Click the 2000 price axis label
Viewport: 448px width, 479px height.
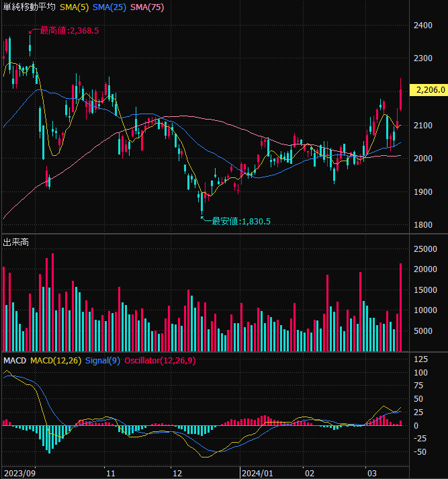tap(423, 159)
